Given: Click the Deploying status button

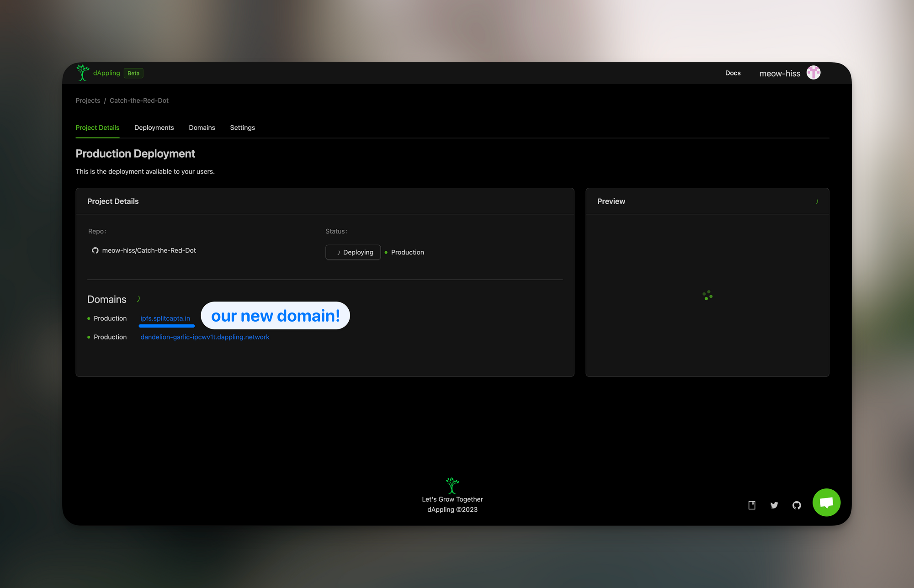Looking at the screenshot, I should pos(353,252).
